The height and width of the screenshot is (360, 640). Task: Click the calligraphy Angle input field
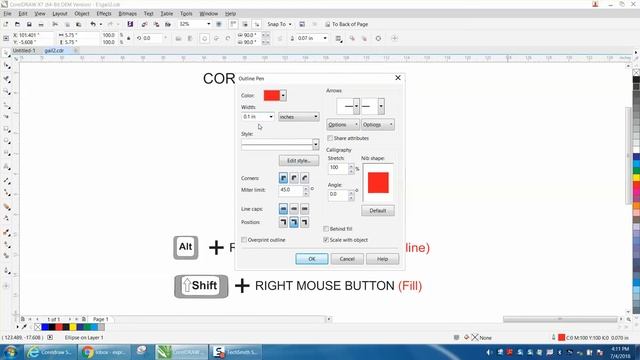[338, 195]
